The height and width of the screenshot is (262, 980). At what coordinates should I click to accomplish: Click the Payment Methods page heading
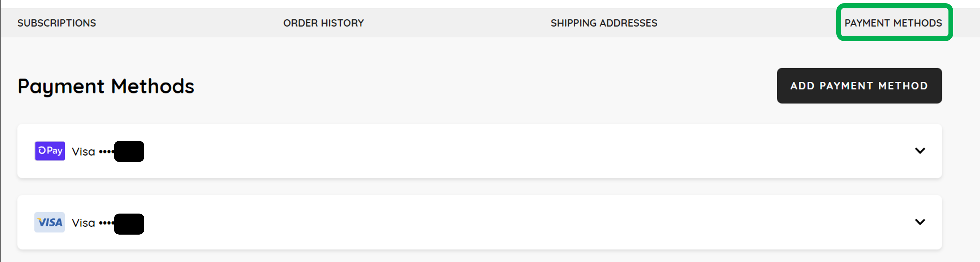pyautogui.click(x=106, y=86)
